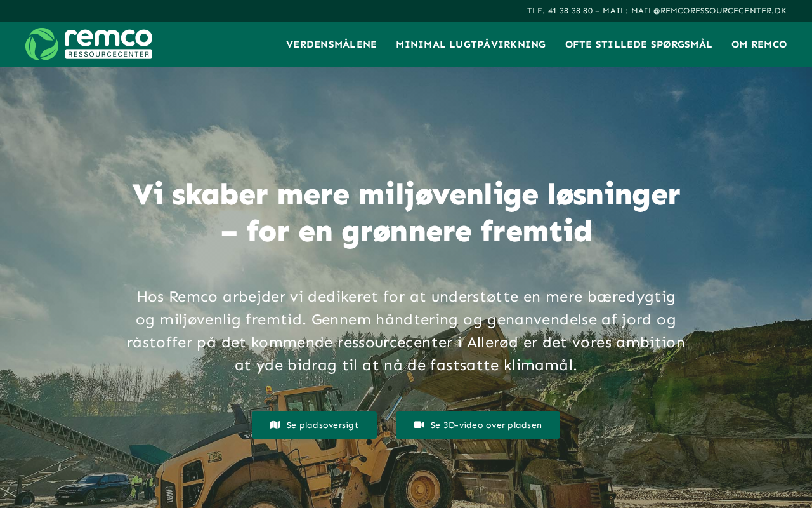The width and height of the screenshot is (812, 508).
Task: Click the headline 'Vi skaber mere miljøvenlige løsninger'
Action: (x=406, y=194)
